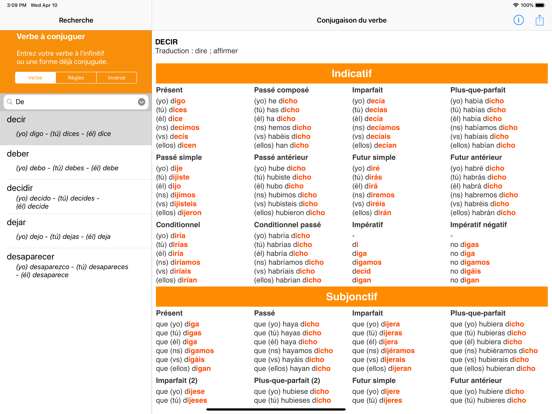Click the 'Impératif négatif' heading
The height and width of the screenshot is (414, 552).
click(478, 225)
